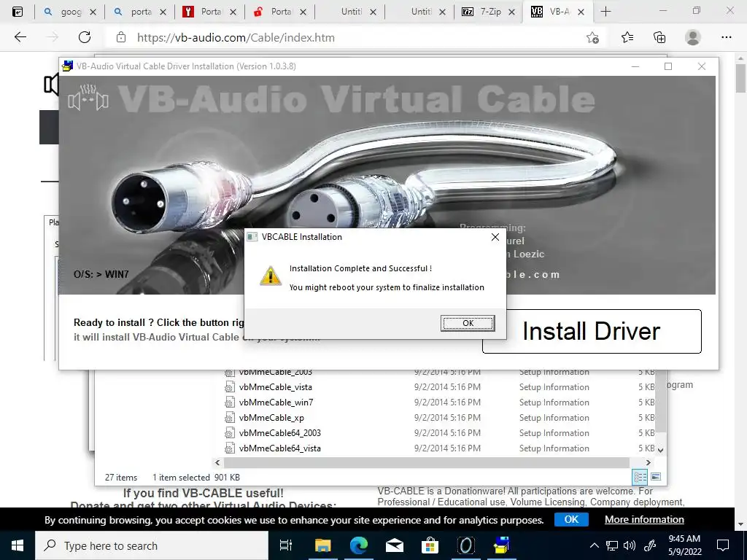Open Microsoft Store from the taskbar
747x560 pixels.
click(430, 545)
